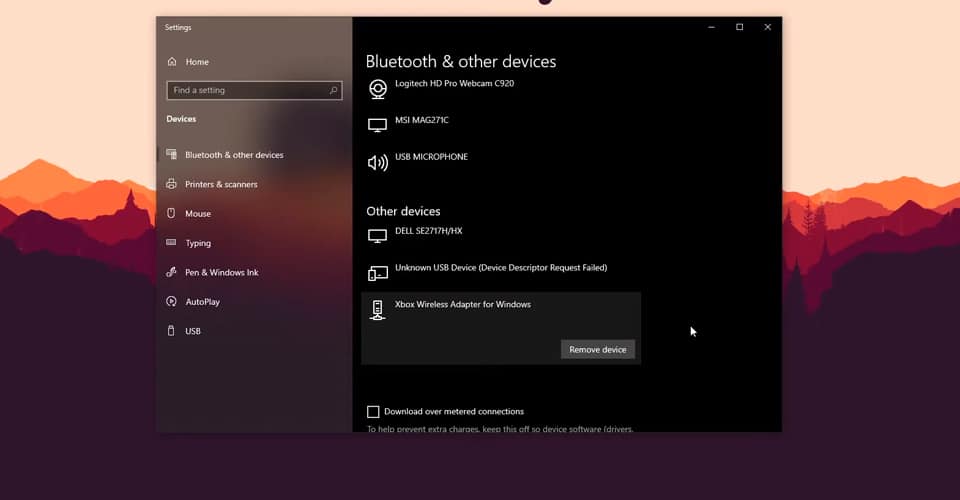Click the Unknown USB Device icon

(x=378, y=273)
